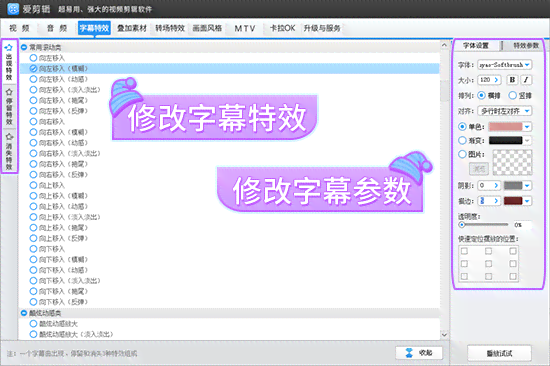Click the 阴影 shadow value arrow
Screen dimensions: 550x366
(x=496, y=185)
